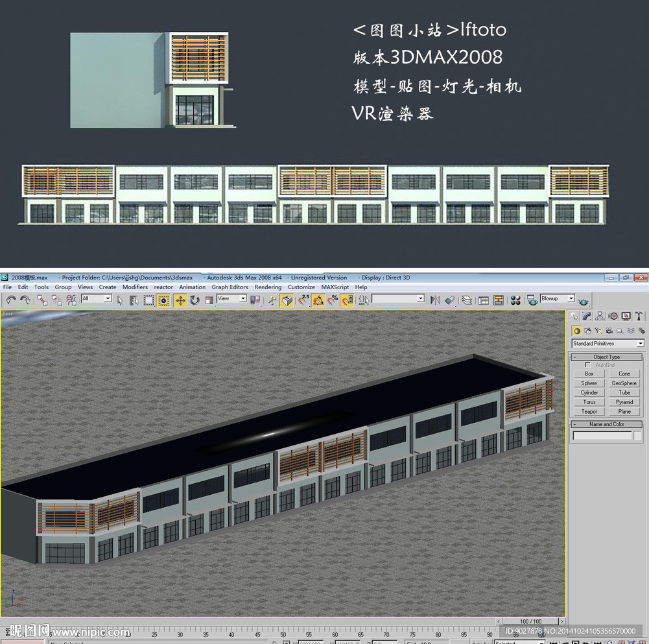
Task: Click the Cylinder primitive button
Action: click(589, 392)
